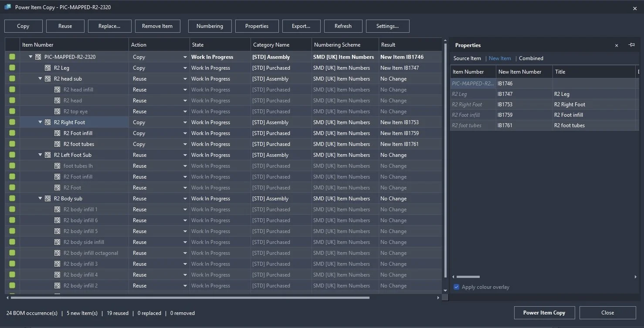The image size is (644, 328).
Task: Click the main grid horizontal scrollbar
Action: click(190, 298)
